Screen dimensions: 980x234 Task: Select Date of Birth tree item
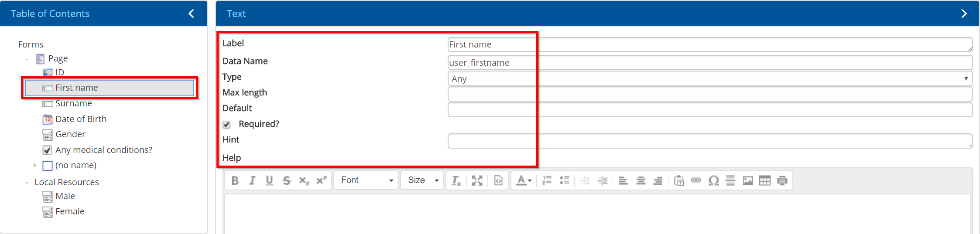[x=81, y=119]
